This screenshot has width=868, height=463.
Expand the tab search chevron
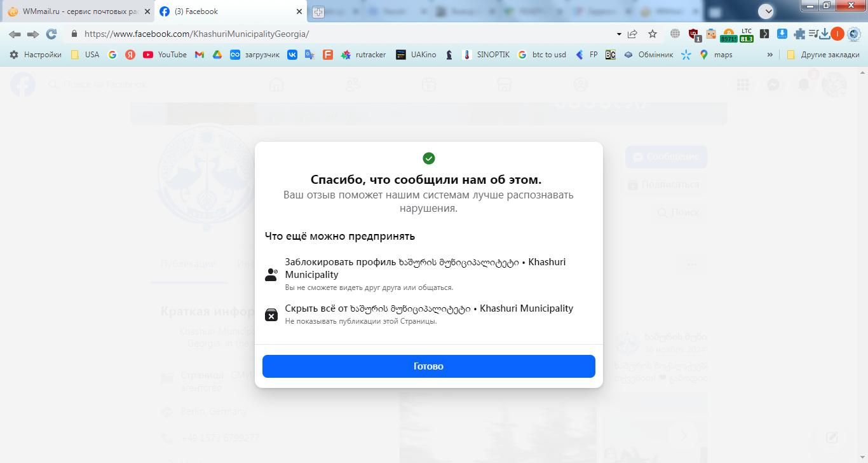click(x=766, y=11)
